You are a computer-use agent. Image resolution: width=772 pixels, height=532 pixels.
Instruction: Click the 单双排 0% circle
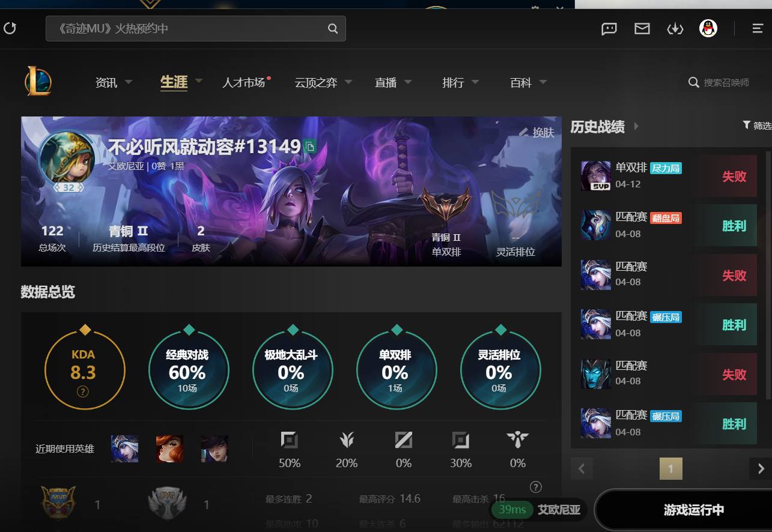coord(397,369)
